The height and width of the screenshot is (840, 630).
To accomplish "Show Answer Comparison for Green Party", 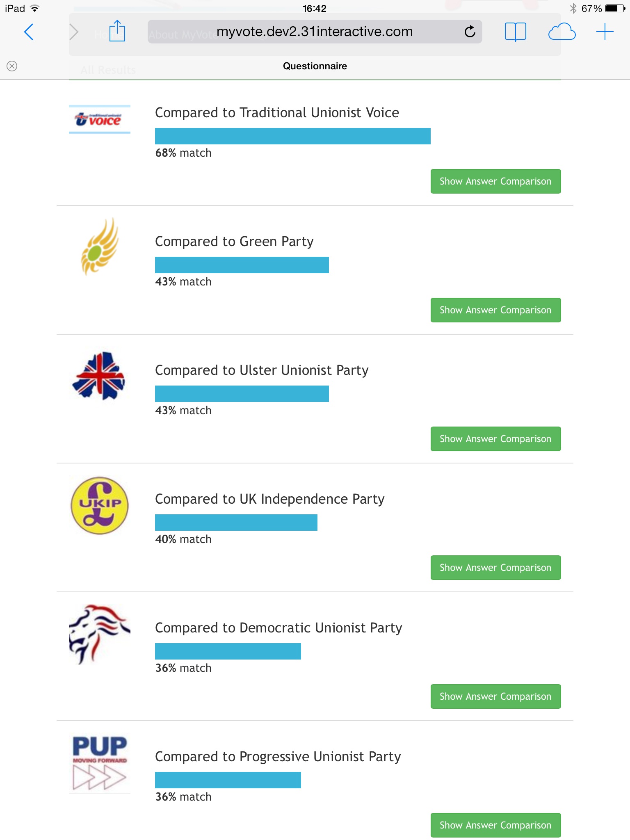I will 495,310.
